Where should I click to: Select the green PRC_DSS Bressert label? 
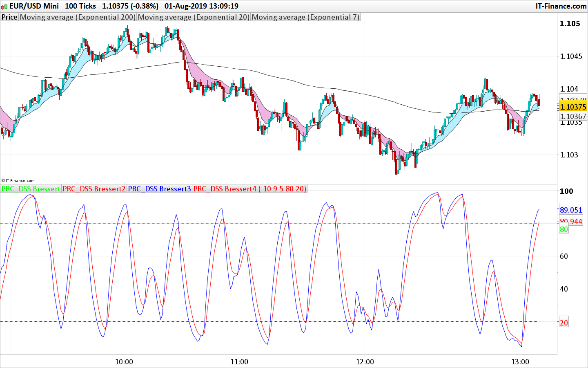31,189
